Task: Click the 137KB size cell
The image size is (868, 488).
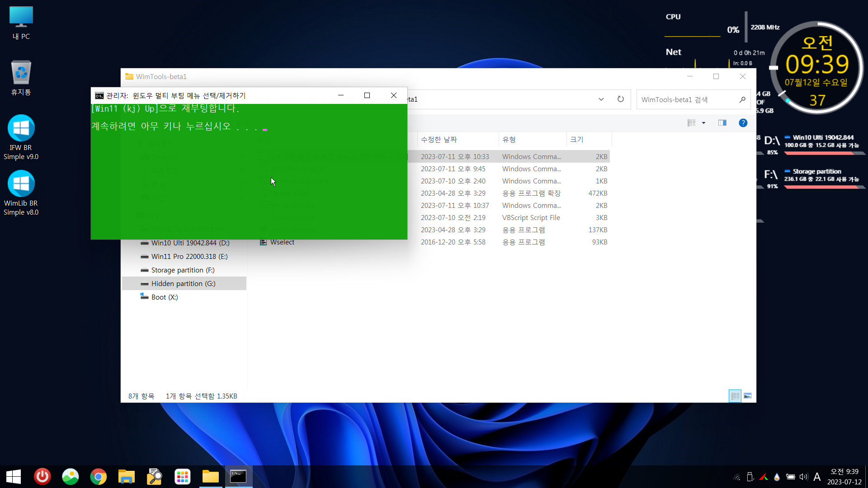Action: tap(598, 230)
